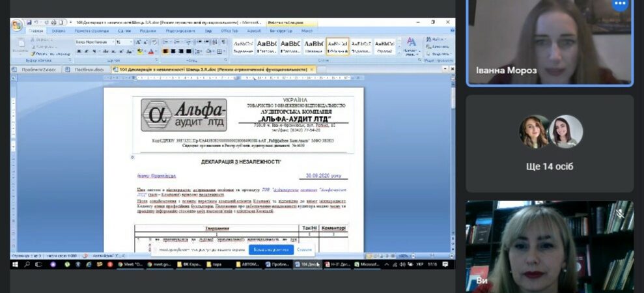The height and width of the screenshot is (293, 644).
Task: Switch to the Acrobat ribbon tab
Action: point(254,31)
